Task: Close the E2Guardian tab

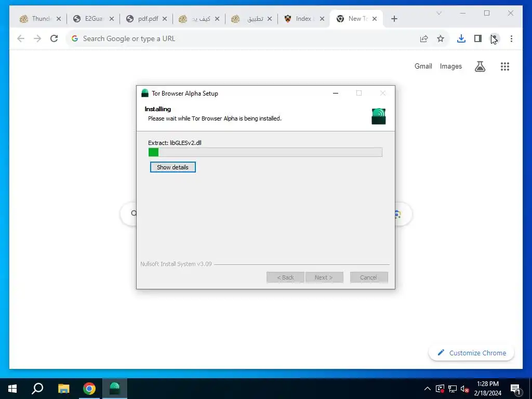Action: point(112,19)
